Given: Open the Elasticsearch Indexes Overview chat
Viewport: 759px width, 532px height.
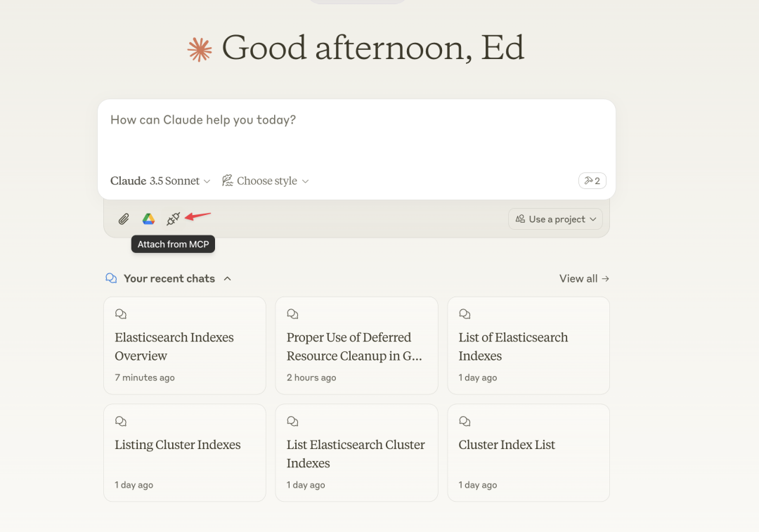Looking at the screenshot, I should [x=184, y=346].
